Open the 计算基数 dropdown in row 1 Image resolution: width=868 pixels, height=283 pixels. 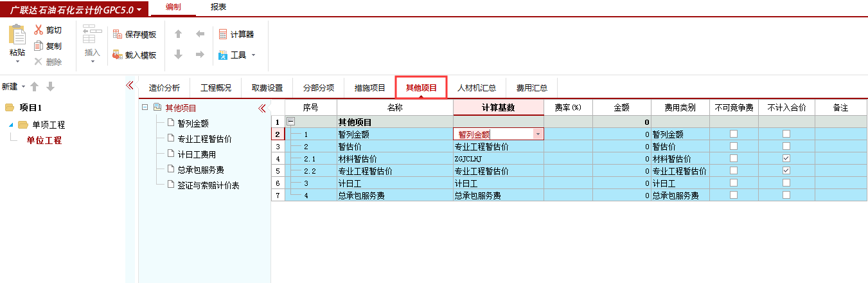(x=538, y=134)
